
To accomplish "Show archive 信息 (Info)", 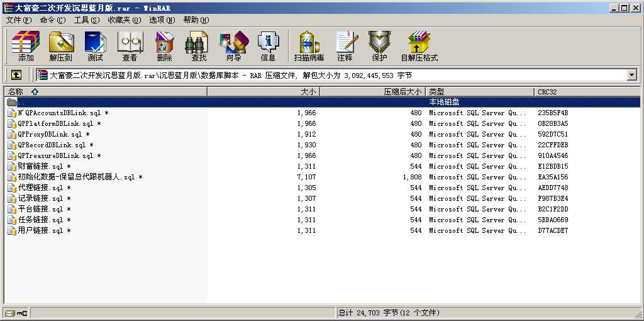I will coord(268,46).
